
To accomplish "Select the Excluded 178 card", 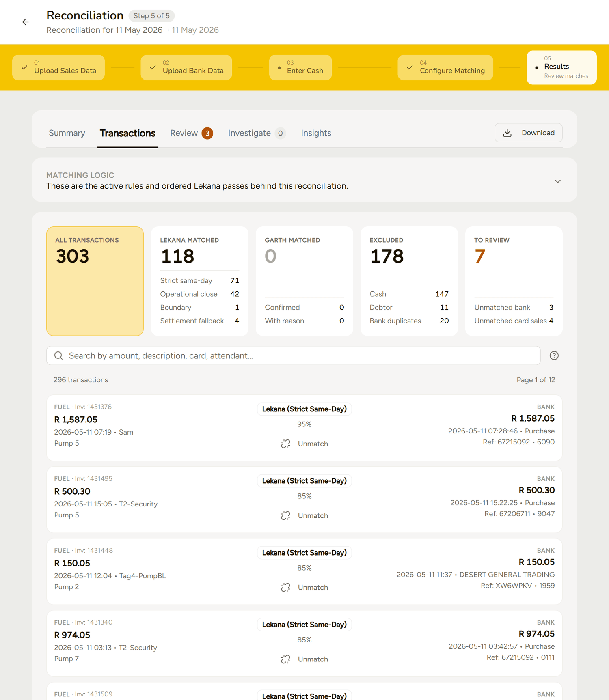I will pos(409,281).
